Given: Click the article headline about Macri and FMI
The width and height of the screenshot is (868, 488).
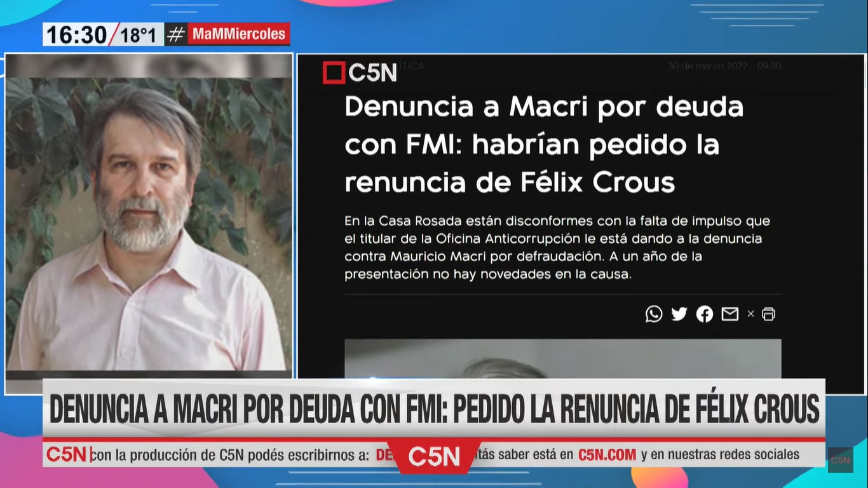Looking at the screenshot, I should (544, 145).
